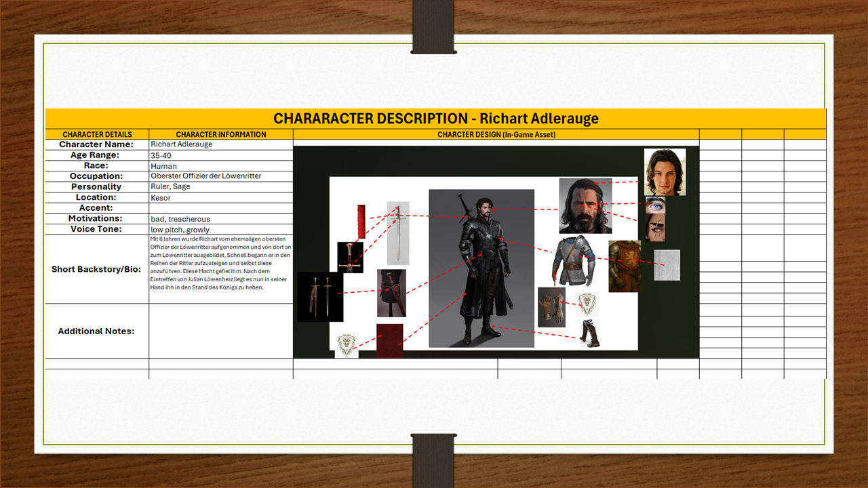Click the bearded man portrait reference
The height and width of the screenshot is (488, 868).
585,206
